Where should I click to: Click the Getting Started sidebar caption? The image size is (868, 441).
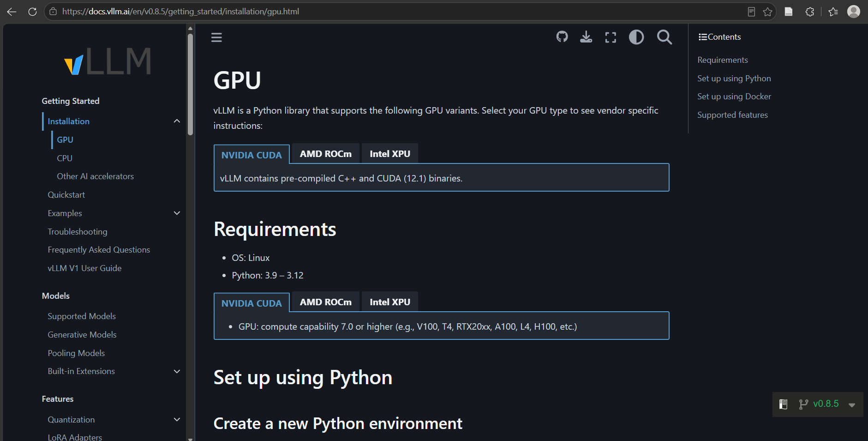[71, 101]
